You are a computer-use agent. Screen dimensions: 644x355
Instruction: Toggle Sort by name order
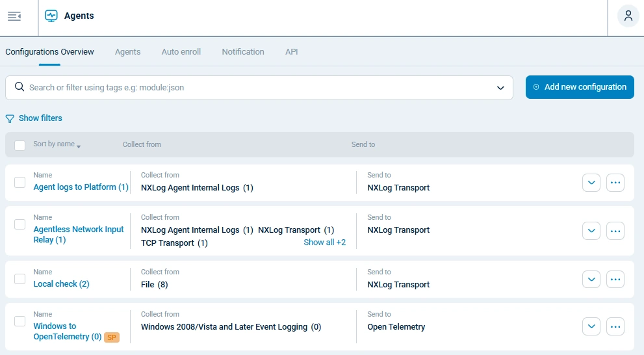pyautogui.click(x=57, y=144)
